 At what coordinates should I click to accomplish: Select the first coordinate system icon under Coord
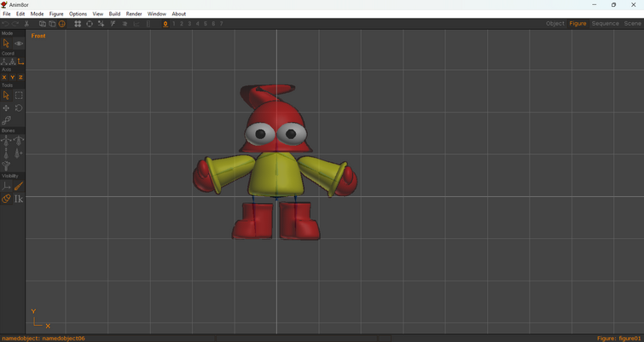coord(4,61)
